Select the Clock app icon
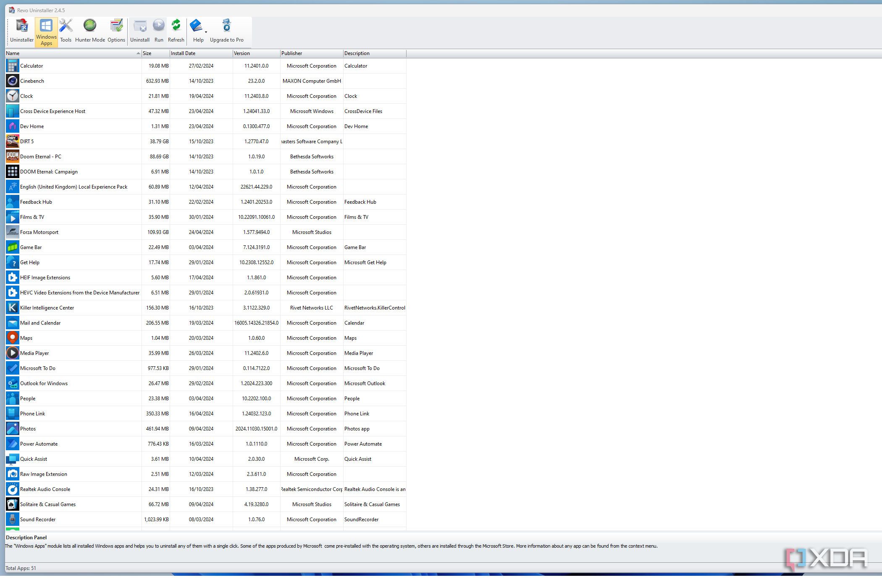 (x=13, y=96)
